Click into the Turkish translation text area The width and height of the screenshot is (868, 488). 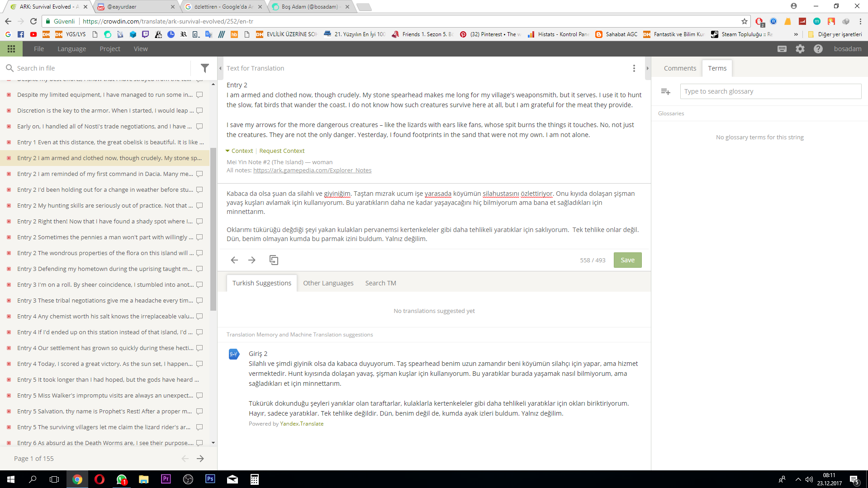click(x=434, y=216)
